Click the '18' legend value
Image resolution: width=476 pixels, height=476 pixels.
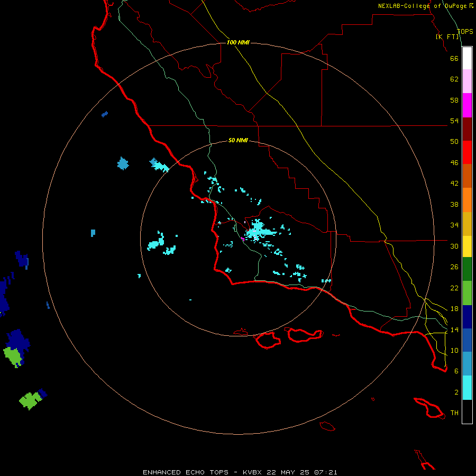[x=454, y=309]
